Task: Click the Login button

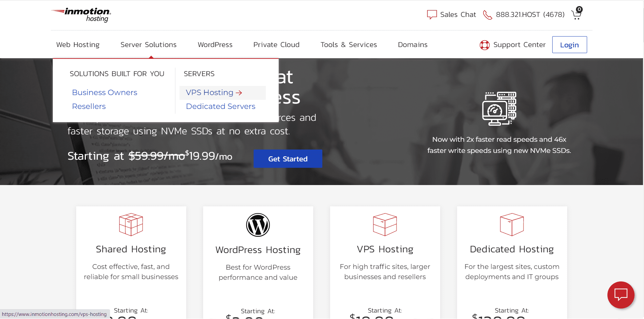Action: [569, 44]
